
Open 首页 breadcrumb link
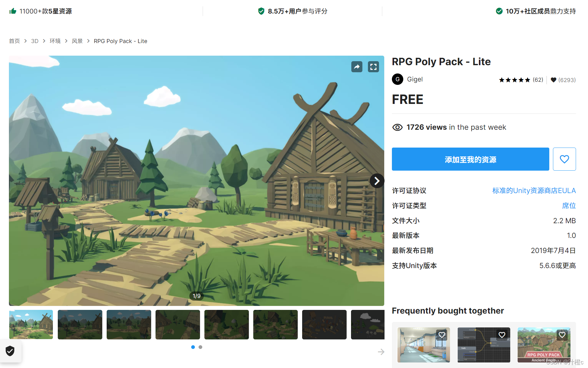(x=14, y=41)
